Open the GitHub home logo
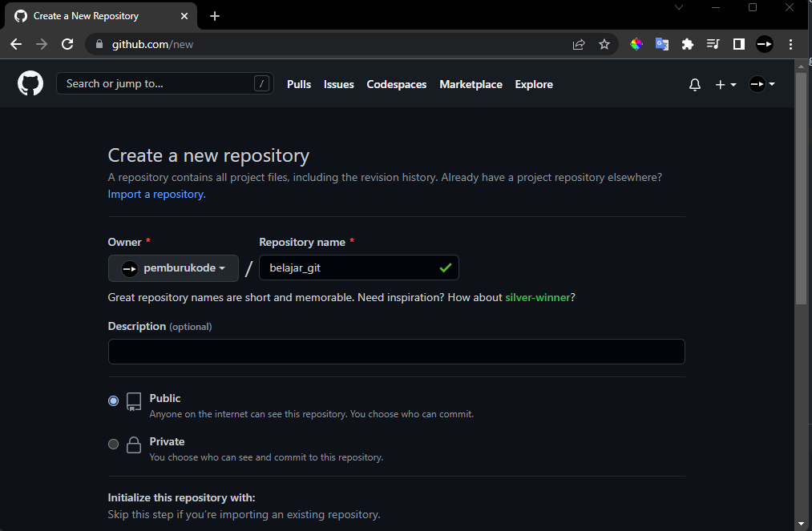The height and width of the screenshot is (531, 812). coord(30,83)
